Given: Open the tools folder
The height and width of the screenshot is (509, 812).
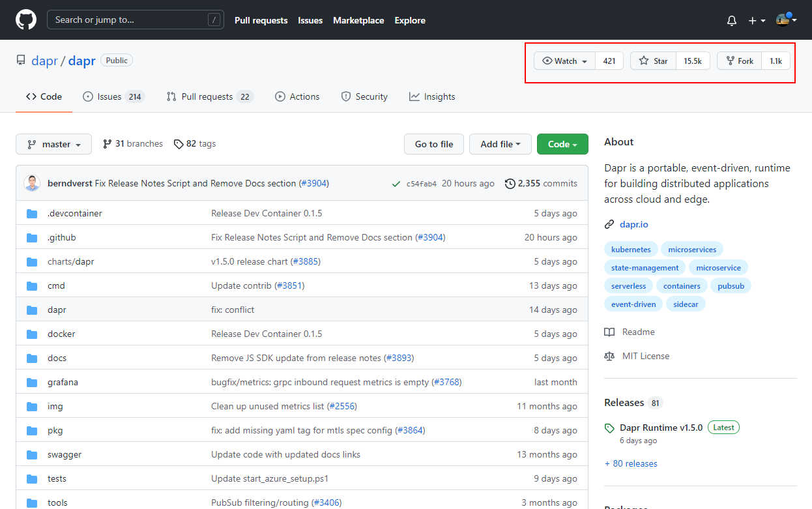Looking at the screenshot, I should click(57, 502).
